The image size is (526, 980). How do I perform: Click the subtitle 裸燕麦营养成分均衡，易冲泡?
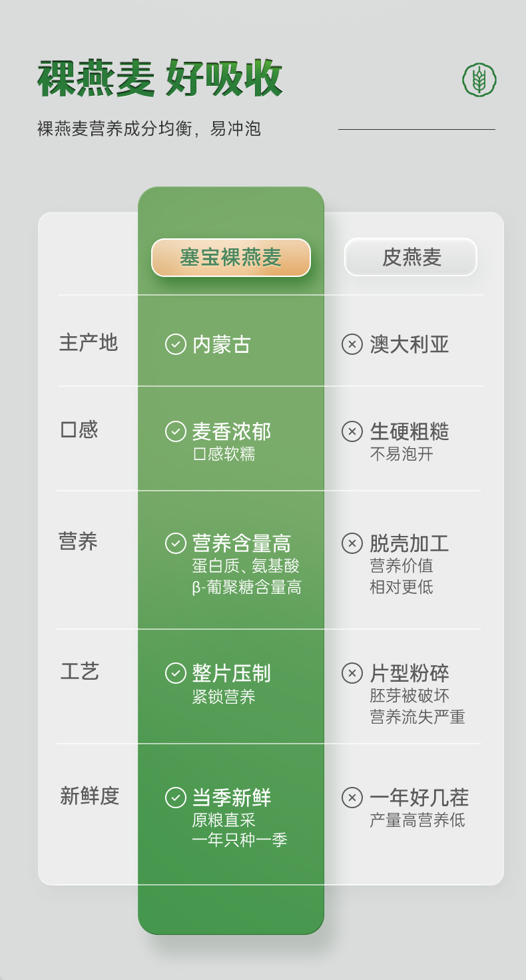point(149,128)
